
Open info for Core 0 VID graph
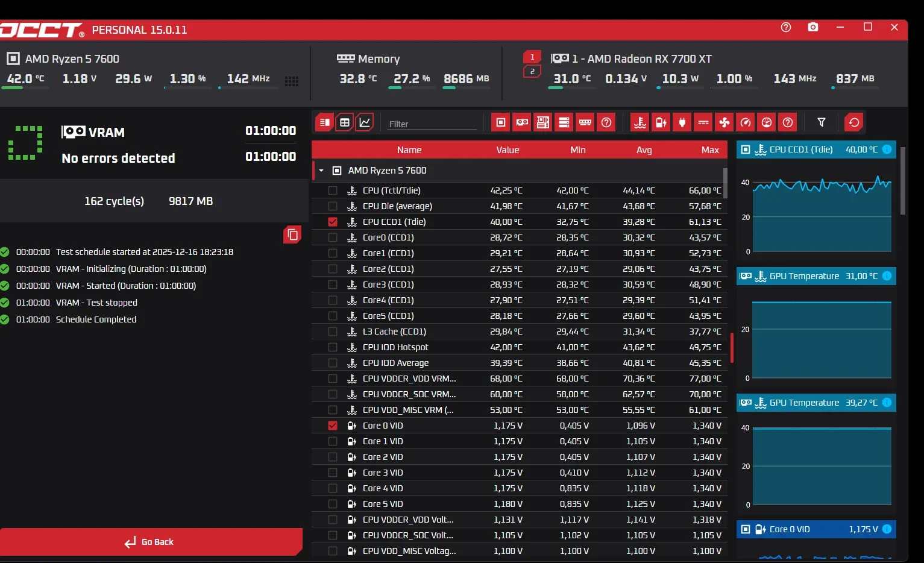coord(887,529)
